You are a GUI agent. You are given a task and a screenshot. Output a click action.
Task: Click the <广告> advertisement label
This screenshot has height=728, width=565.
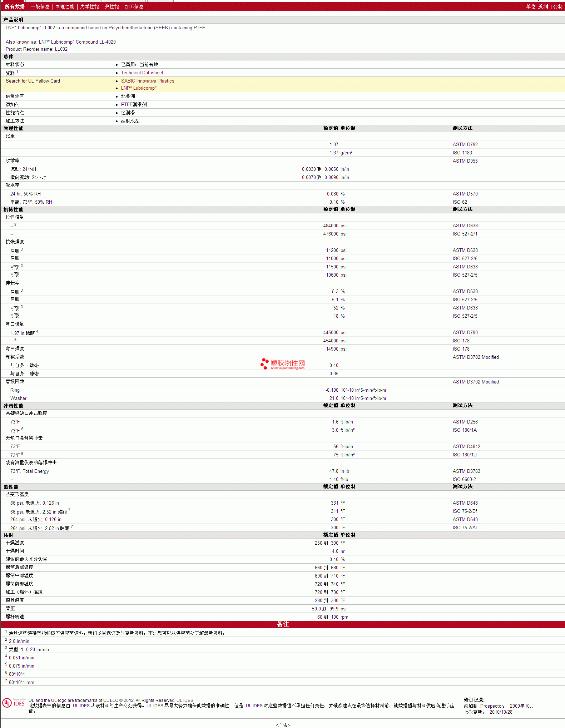[283, 725]
